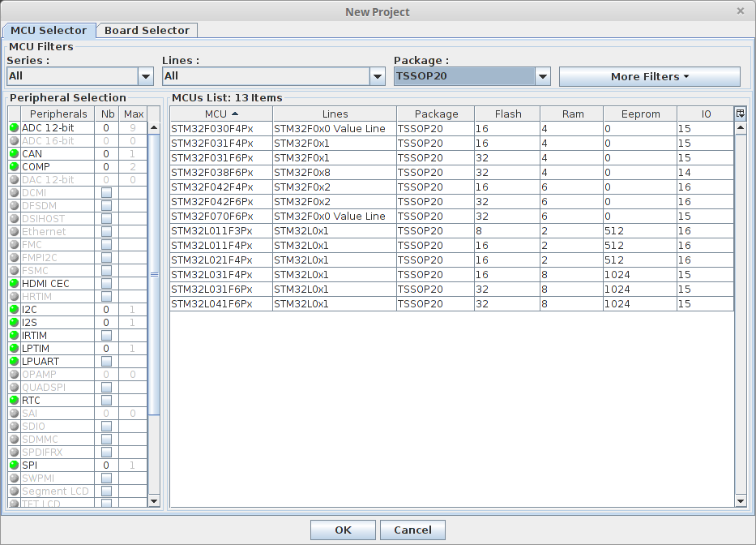Click green status dot beside I2S
756x545 pixels.
(14, 323)
